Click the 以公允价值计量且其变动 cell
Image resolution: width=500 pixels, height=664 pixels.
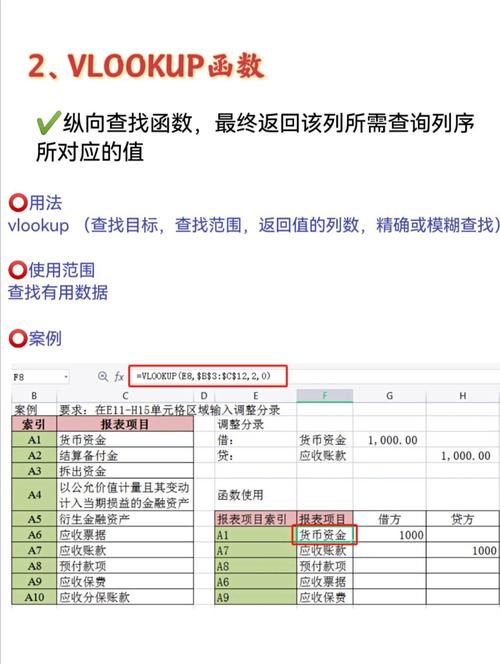pyautogui.click(x=125, y=495)
